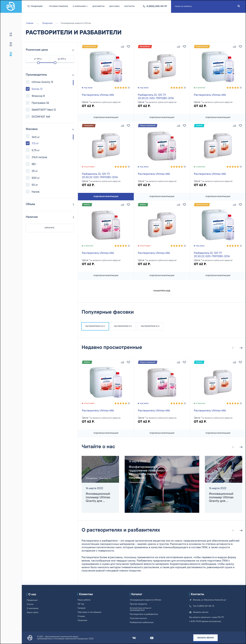Open Подробная информация for the Ландшафты product
The width and height of the screenshot is (246, 644).
[106, 196]
